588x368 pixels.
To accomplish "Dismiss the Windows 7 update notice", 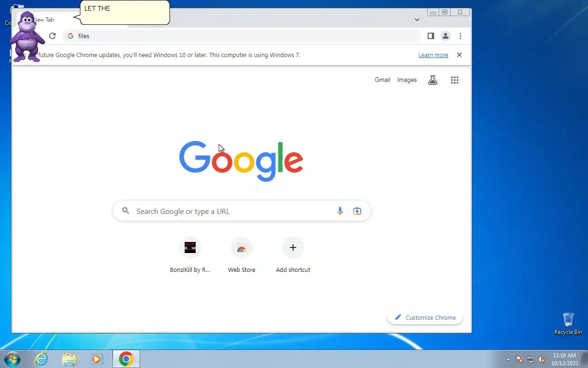I will (459, 55).
